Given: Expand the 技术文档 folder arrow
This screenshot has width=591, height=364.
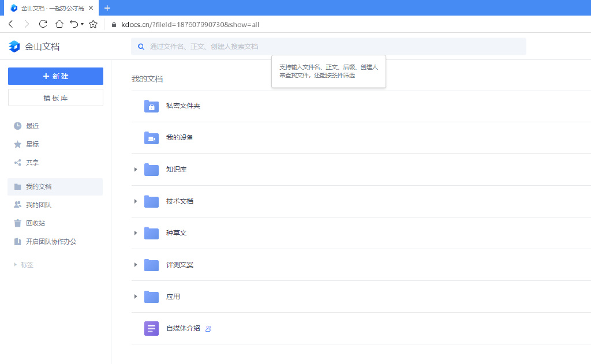Looking at the screenshot, I should pos(136,201).
